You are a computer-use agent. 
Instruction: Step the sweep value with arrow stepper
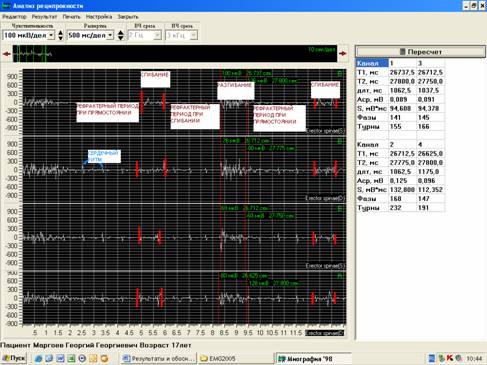coord(121,35)
